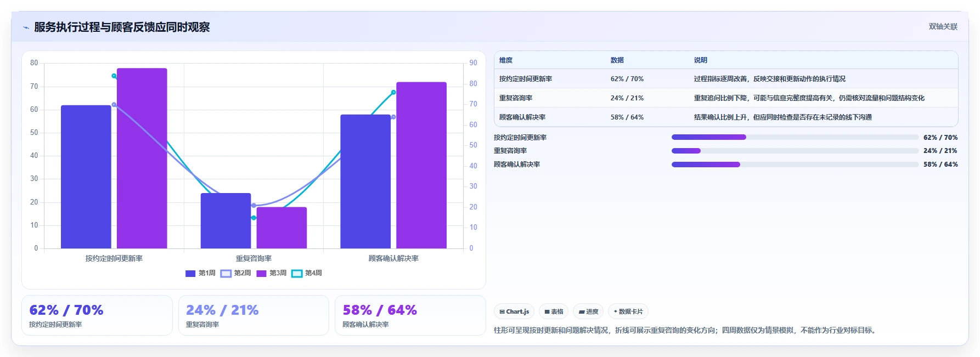Click the 第1周 legend color box
This screenshot has height=357, width=980.
click(x=190, y=273)
